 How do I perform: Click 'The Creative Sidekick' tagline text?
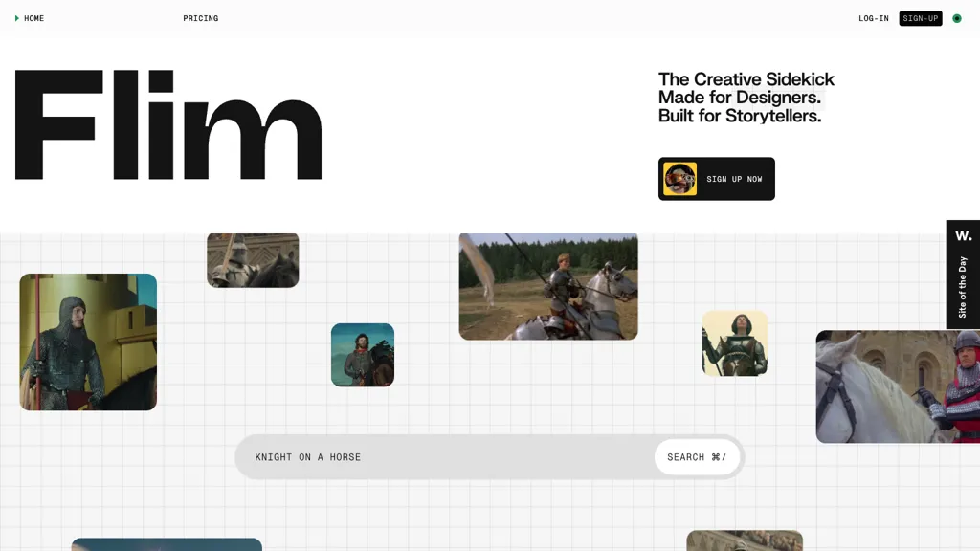[746, 79]
